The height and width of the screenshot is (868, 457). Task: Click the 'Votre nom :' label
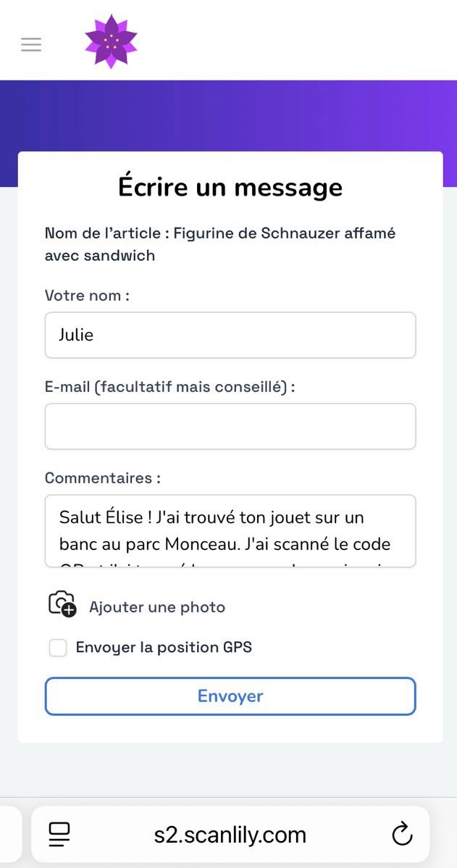pyautogui.click(x=87, y=296)
